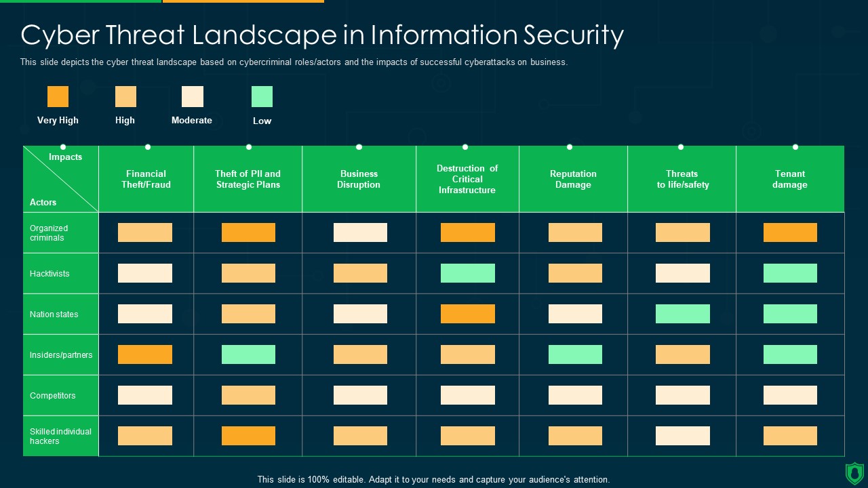The image size is (868, 488).
Task: Click Nation states Financial Theft/Fraud rating box
Action: pyautogui.click(x=145, y=314)
